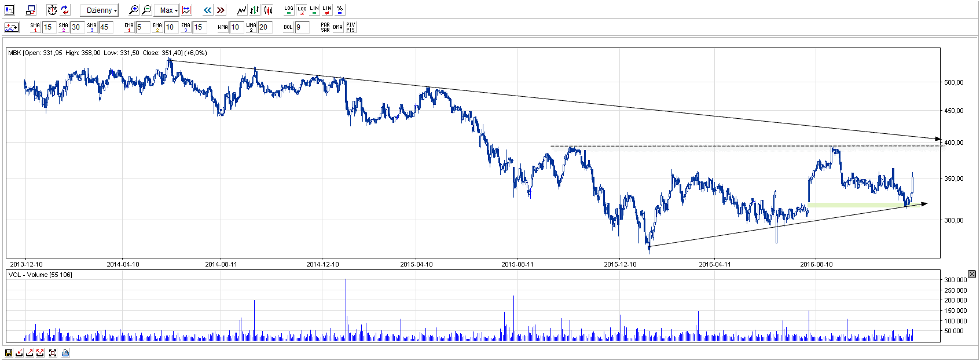Switch to line chart type
Viewport: 980px width, 361px height.
pos(242,10)
